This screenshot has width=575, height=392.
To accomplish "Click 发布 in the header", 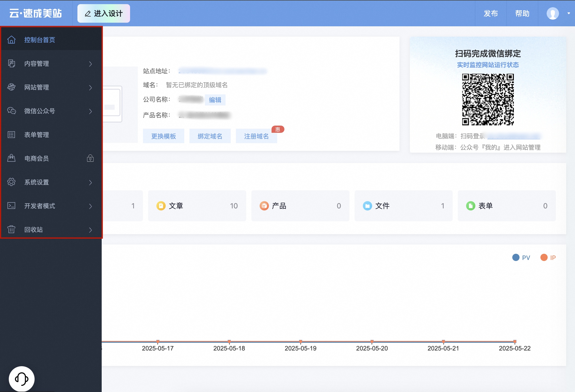I will (x=491, y=13).
